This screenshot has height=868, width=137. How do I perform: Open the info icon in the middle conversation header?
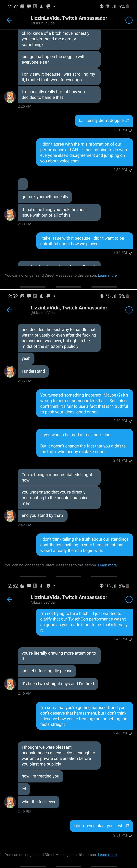(x=129, y=310)
